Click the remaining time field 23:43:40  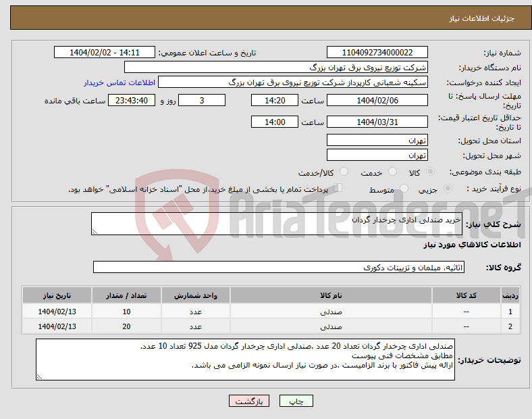(x=132, y=101)
